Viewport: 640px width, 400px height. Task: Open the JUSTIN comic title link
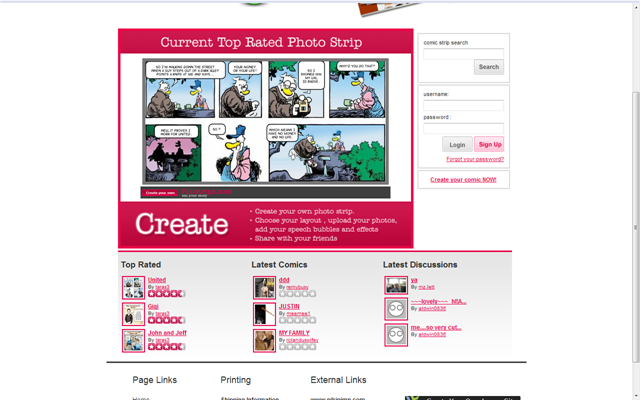(289, 307)
